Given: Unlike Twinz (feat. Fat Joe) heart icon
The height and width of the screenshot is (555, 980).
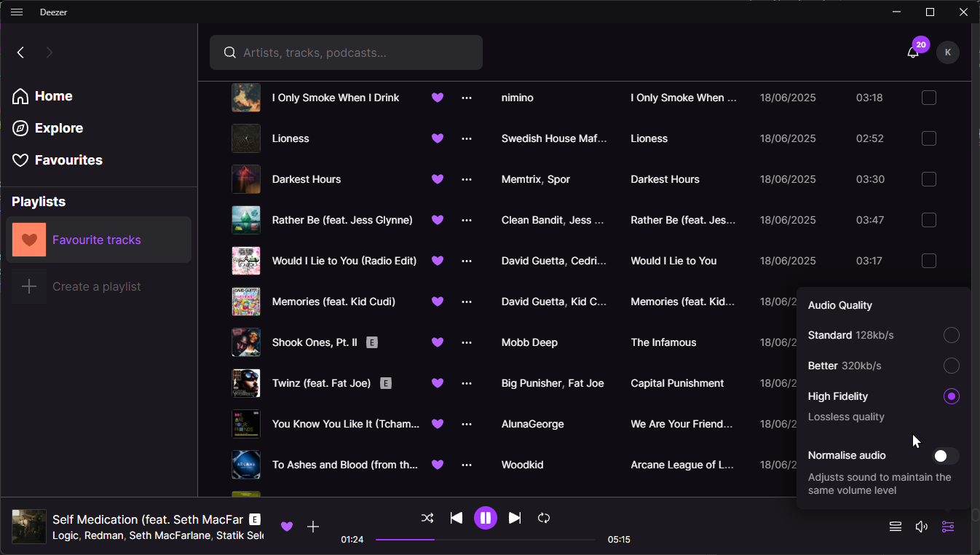Looking at the screenshot, I should (x=438, y=383).
